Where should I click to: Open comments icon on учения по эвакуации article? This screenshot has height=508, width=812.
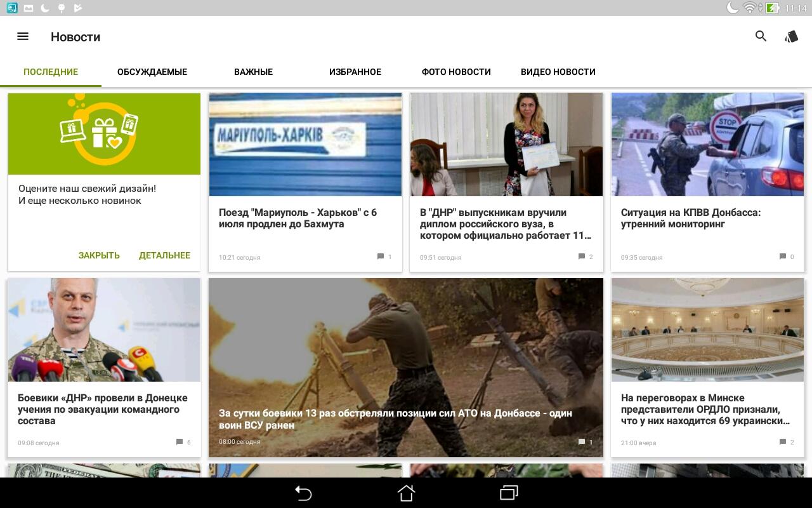(180, 442)
